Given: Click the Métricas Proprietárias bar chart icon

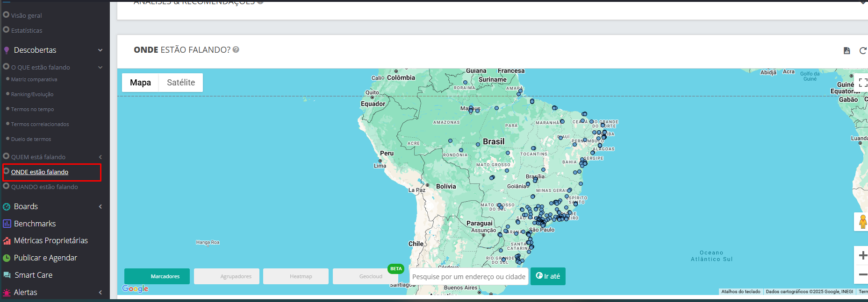Looking at the screenshot, I should click(x=7, y=241).
